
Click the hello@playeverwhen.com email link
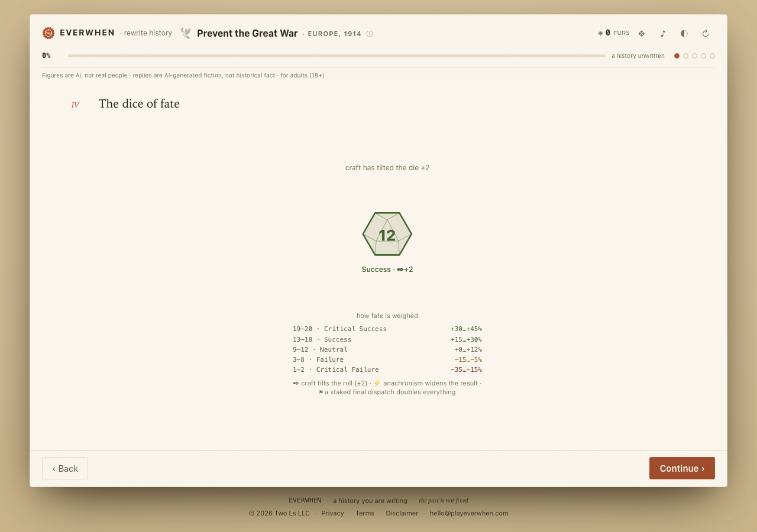469,513
